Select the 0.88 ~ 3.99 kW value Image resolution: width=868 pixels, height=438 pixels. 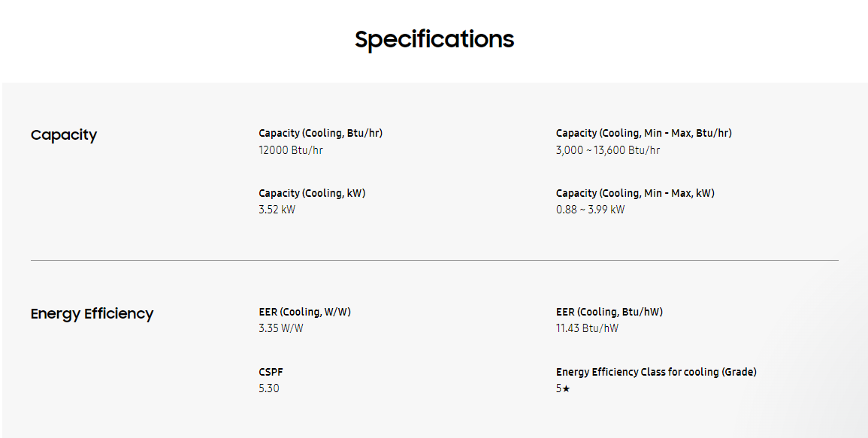click(590, 210)
